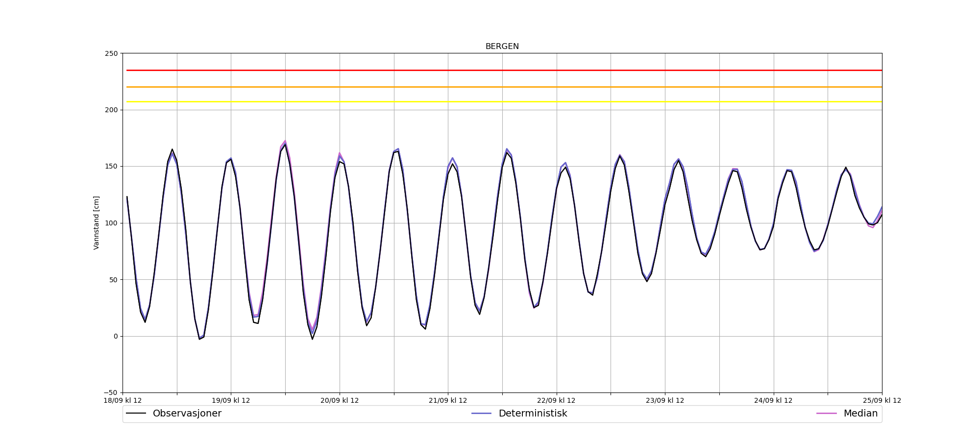
Task: Click the 150 y-axis tick label
Action: point(111,167)
